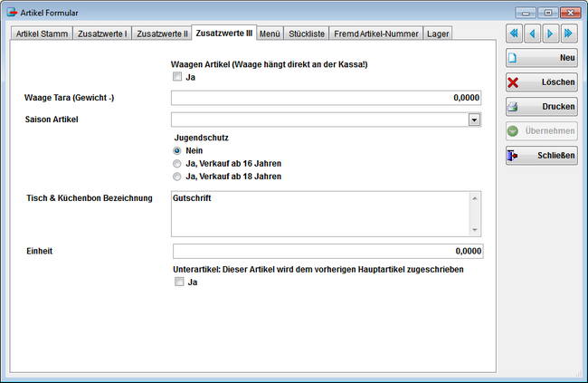Select Jugendschutz option Nein

pos(177,151)
